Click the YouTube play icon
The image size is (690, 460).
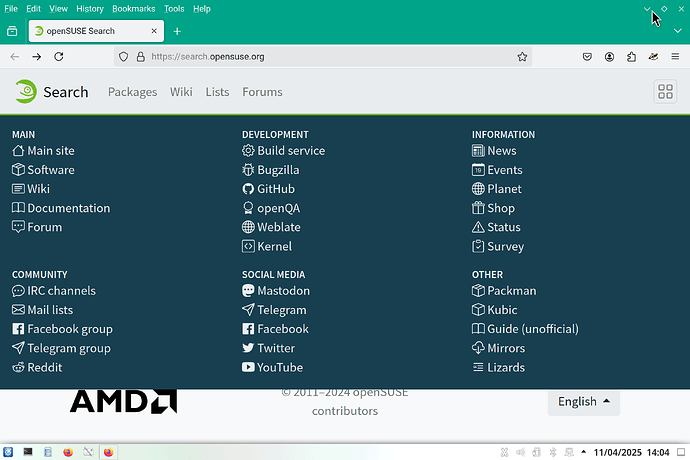pyautogui.click(x=248, y=367)
